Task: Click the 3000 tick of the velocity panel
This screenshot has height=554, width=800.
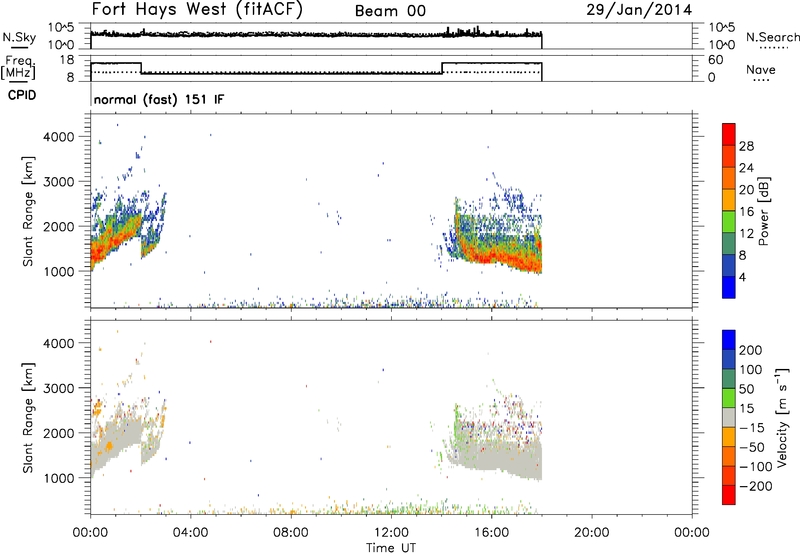Action: (59, 388)
